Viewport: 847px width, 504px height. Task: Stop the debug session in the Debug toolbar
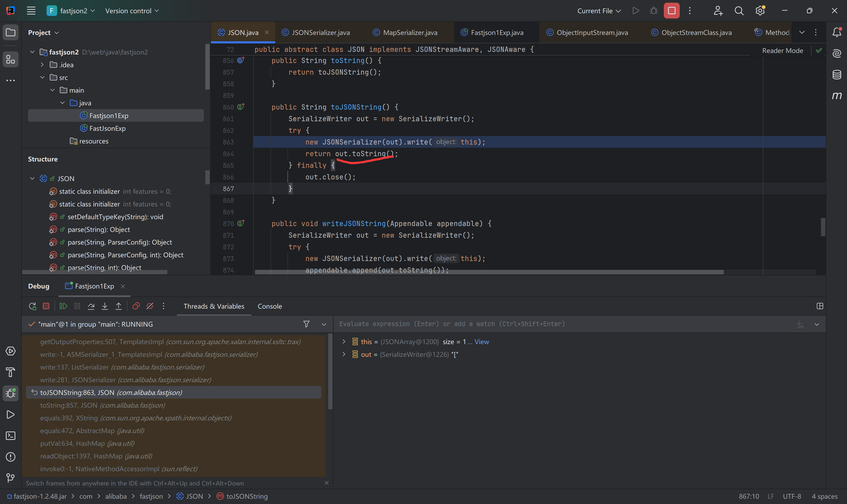click(46, 306)
